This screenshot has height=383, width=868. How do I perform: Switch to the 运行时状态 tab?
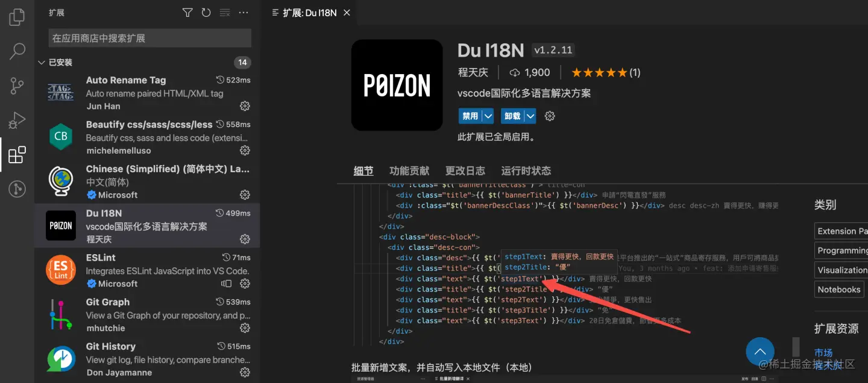click(x=525, y=170)
